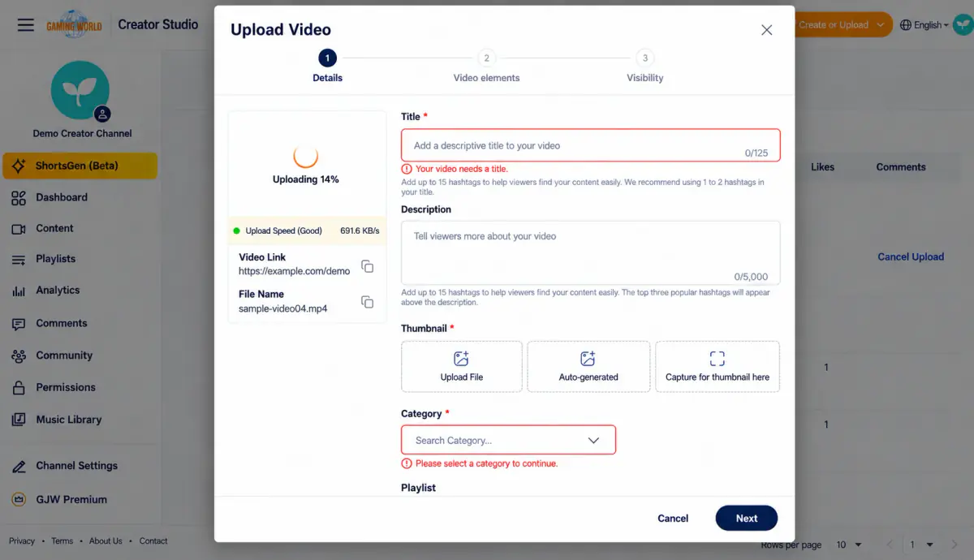Expand Category list with chevron arrow
The width and height of the screenshot is (974, 560).
(593, 440)
